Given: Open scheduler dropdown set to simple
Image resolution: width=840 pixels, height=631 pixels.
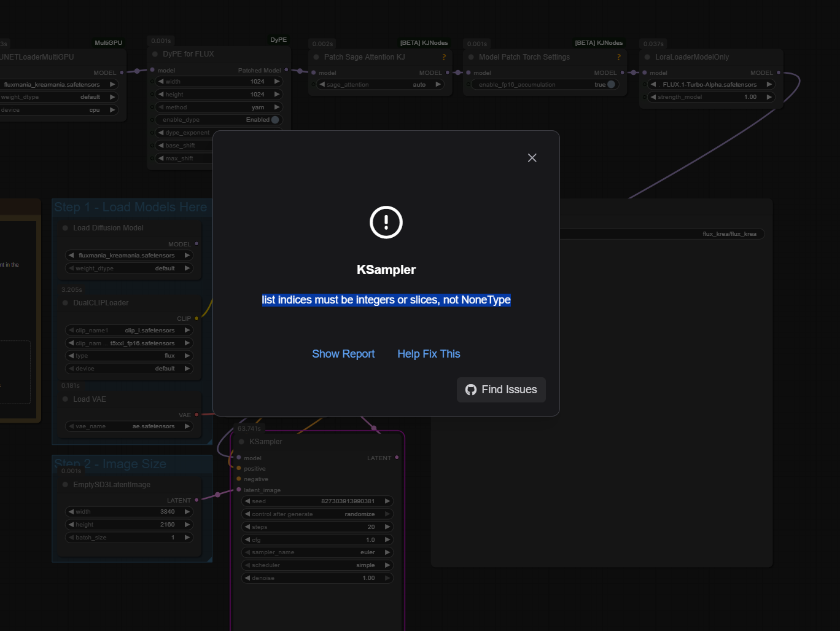Looking at the screenshot, I should point(317,565).
